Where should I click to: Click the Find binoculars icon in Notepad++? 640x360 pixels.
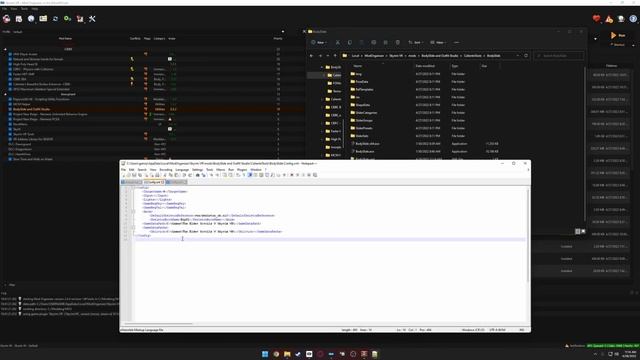(198, 175)
